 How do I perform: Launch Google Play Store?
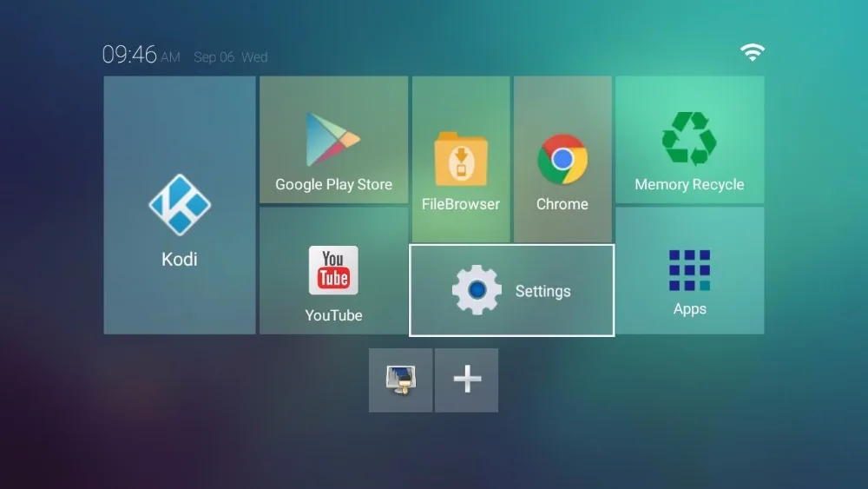pyautogui.click(x=334, y=140)
